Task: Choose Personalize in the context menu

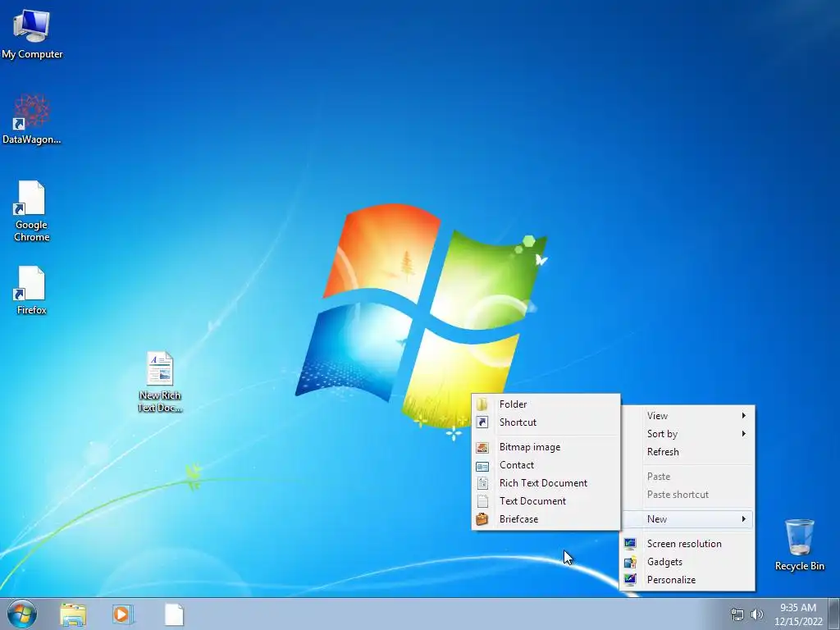Action: pos(687,580)
